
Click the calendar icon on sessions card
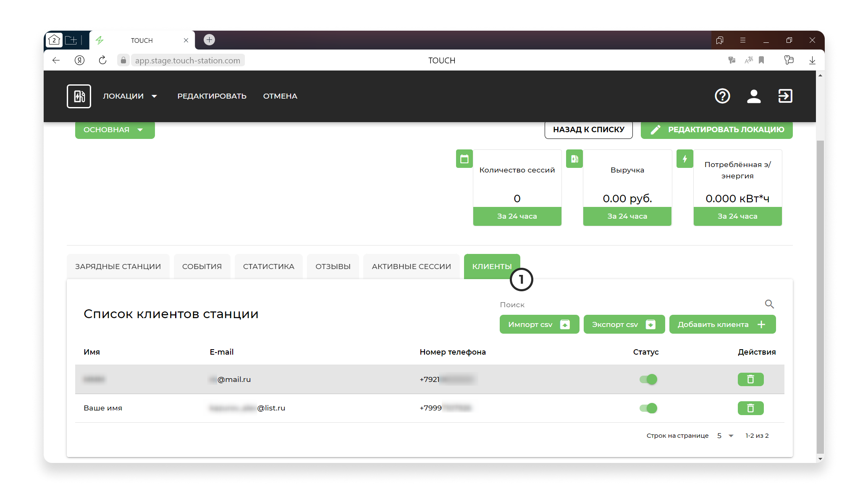tap(464, 159)
